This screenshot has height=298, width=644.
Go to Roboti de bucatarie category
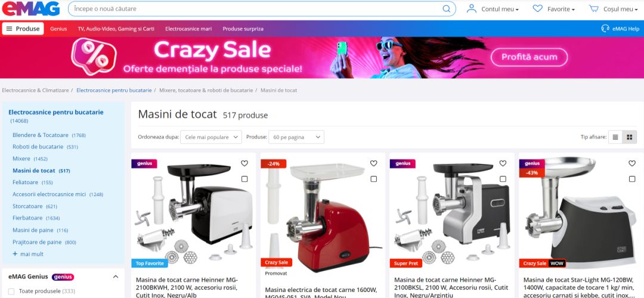(38, 147)
